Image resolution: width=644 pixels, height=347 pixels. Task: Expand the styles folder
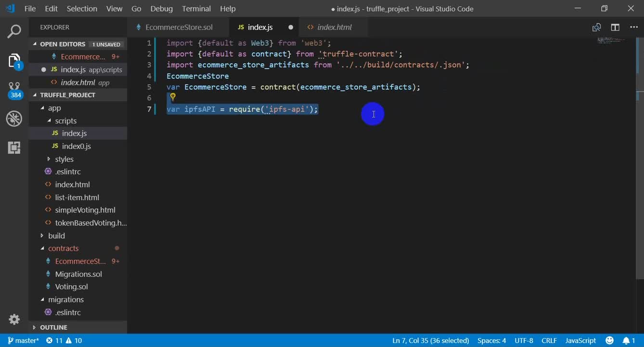coord(77,159)
